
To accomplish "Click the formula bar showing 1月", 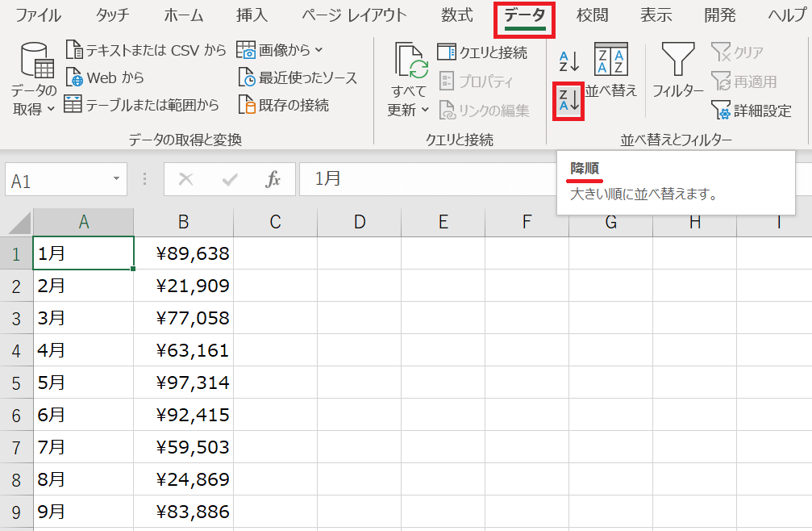I will pyautogui.click(x=427, y=179).
